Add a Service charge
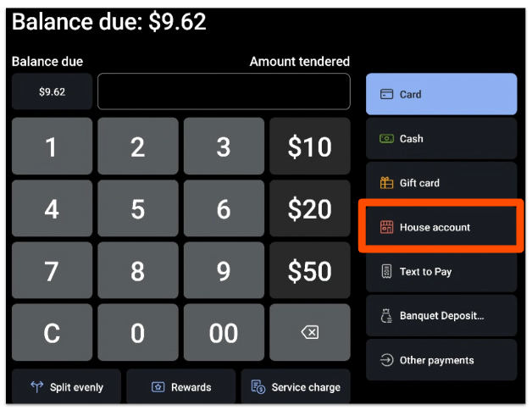 296,387
